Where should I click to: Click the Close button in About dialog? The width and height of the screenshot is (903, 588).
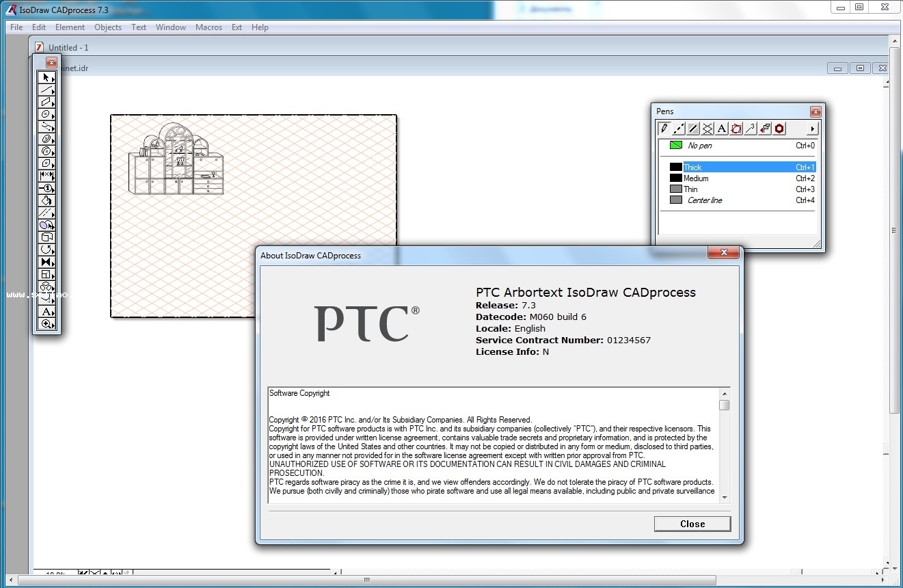[x=692, y=524]
